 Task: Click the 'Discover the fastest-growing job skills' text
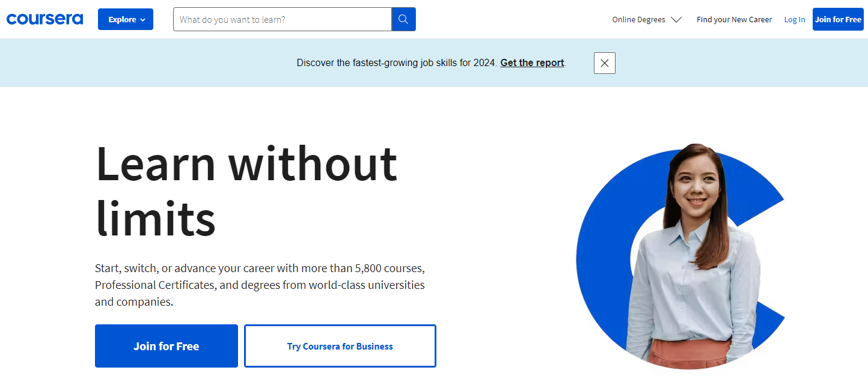coord(397,63)
